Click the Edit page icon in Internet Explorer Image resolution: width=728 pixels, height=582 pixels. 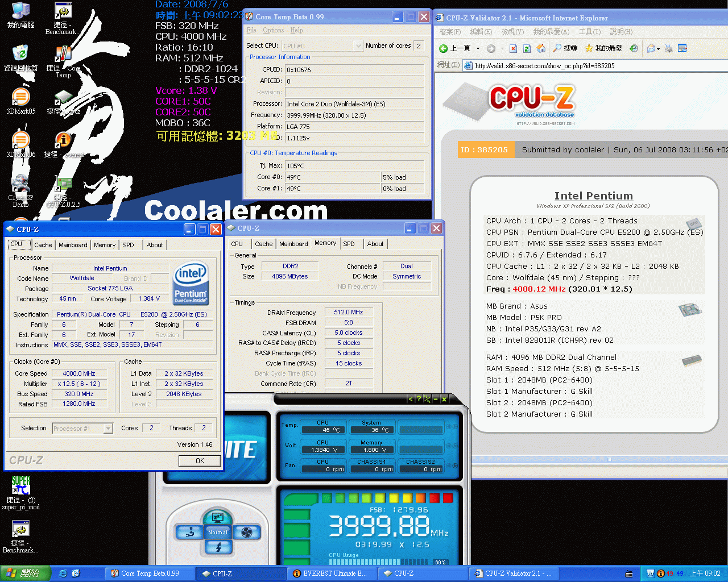[x=682, y=48]
